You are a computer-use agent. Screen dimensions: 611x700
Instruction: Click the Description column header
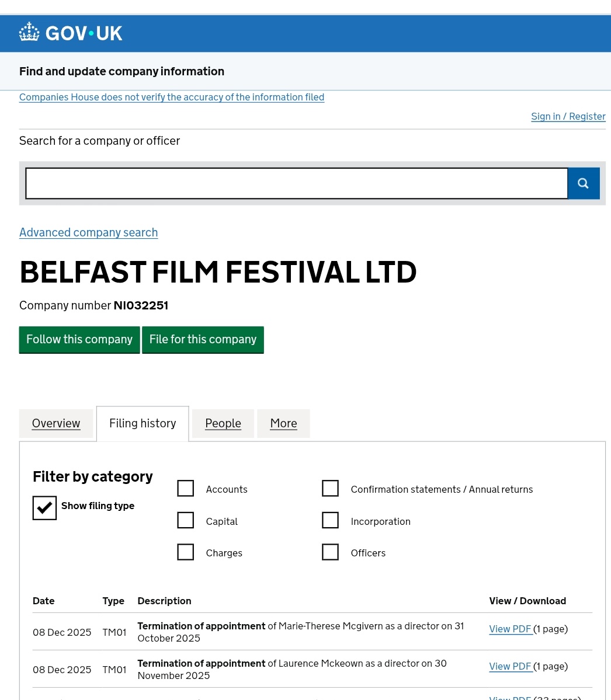click(x=164, y=601)
